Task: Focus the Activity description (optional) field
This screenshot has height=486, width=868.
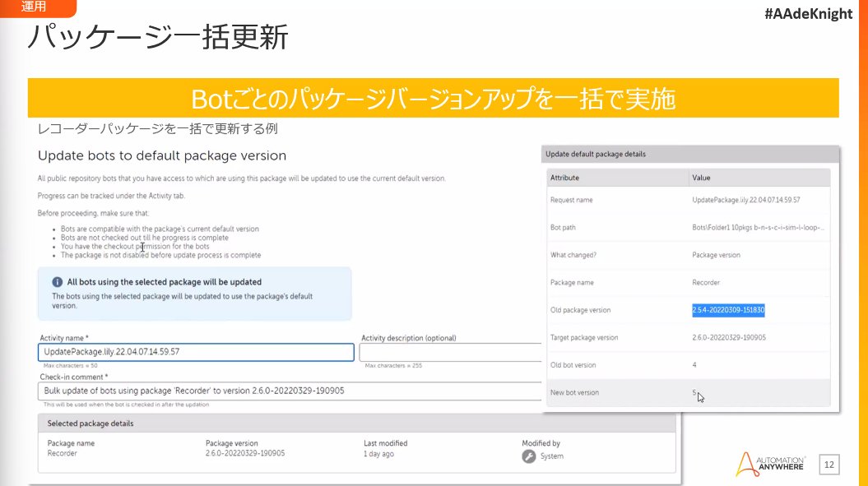Action: [451, 352]
